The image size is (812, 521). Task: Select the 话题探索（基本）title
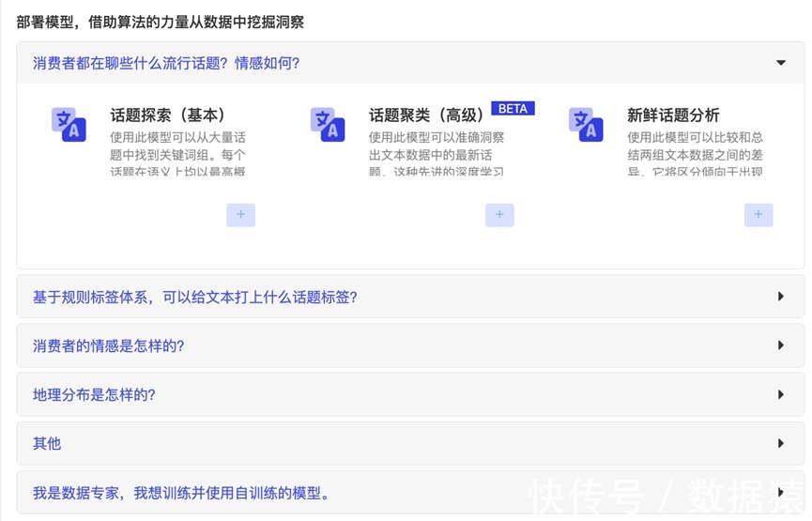(x=168, y=115)
